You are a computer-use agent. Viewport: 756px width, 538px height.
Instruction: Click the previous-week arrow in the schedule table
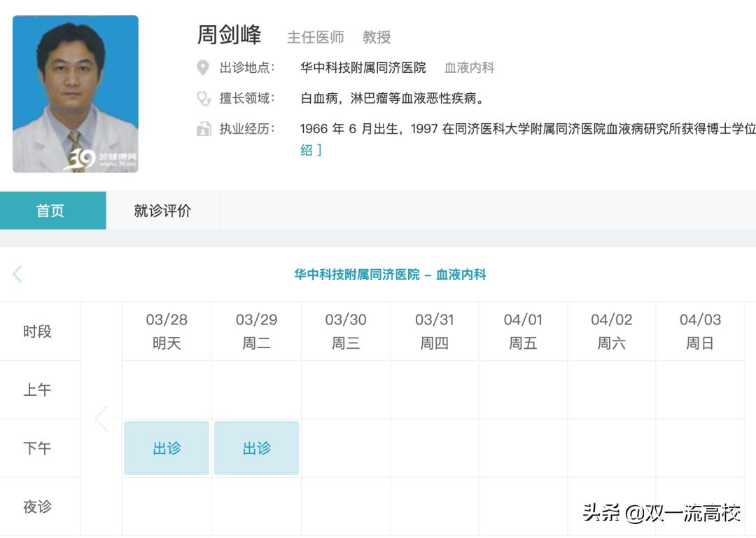101,418
